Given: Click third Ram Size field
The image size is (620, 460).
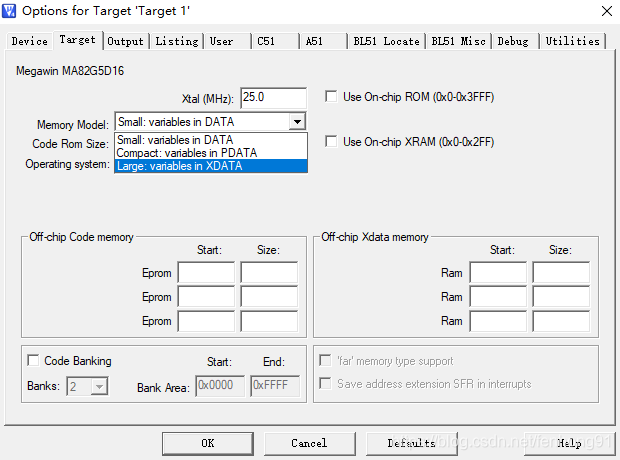Looking at the screenshot, I should 561,321.
